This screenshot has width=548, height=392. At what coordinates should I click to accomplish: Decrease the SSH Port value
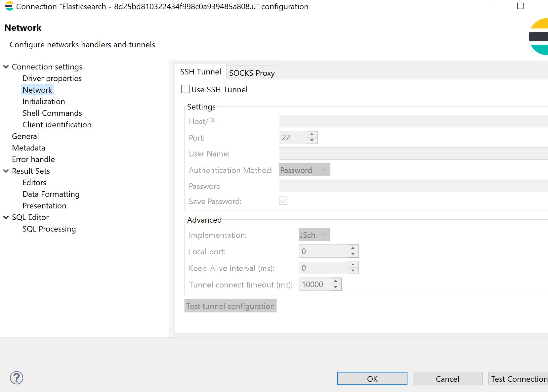coord(312,140)
